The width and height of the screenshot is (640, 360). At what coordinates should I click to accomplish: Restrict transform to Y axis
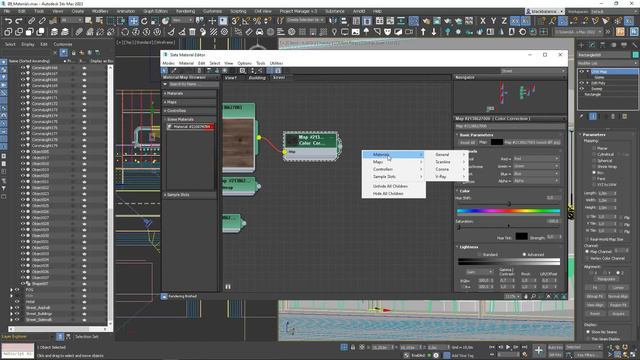[493, 20]
